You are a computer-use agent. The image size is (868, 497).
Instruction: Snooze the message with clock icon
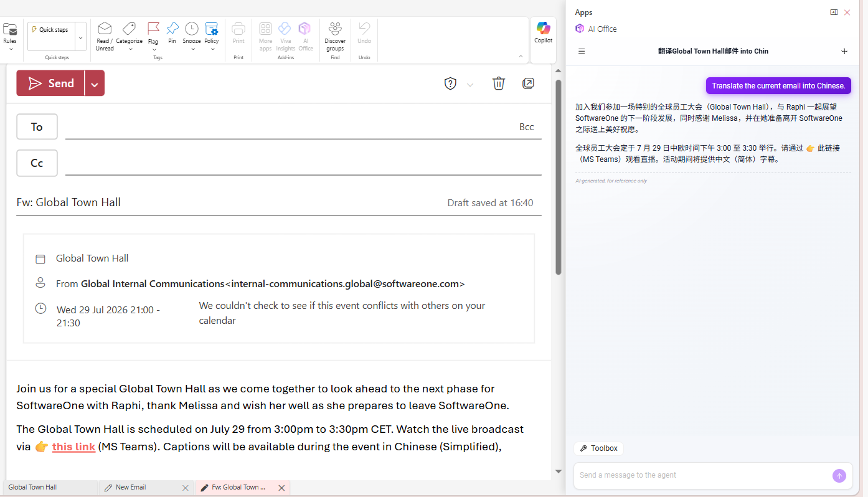pyautogui.click(x=192, y=29)
